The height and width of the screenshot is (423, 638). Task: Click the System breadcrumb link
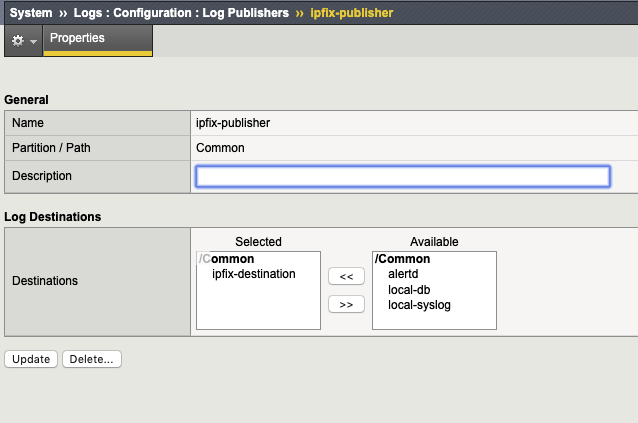30,13
